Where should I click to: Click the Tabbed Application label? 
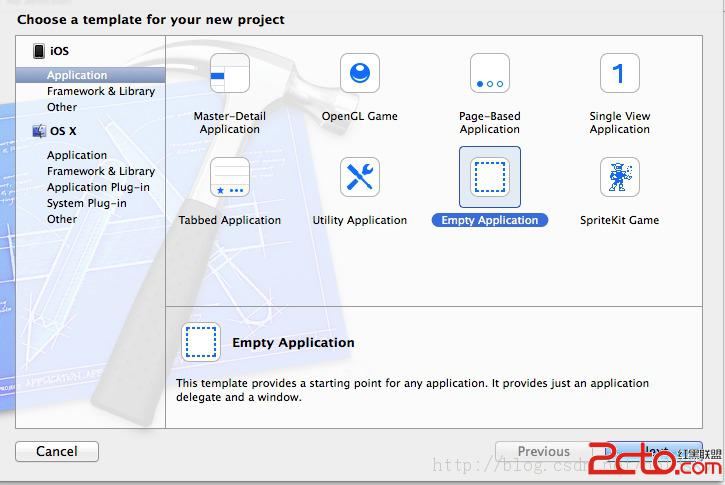230,220
